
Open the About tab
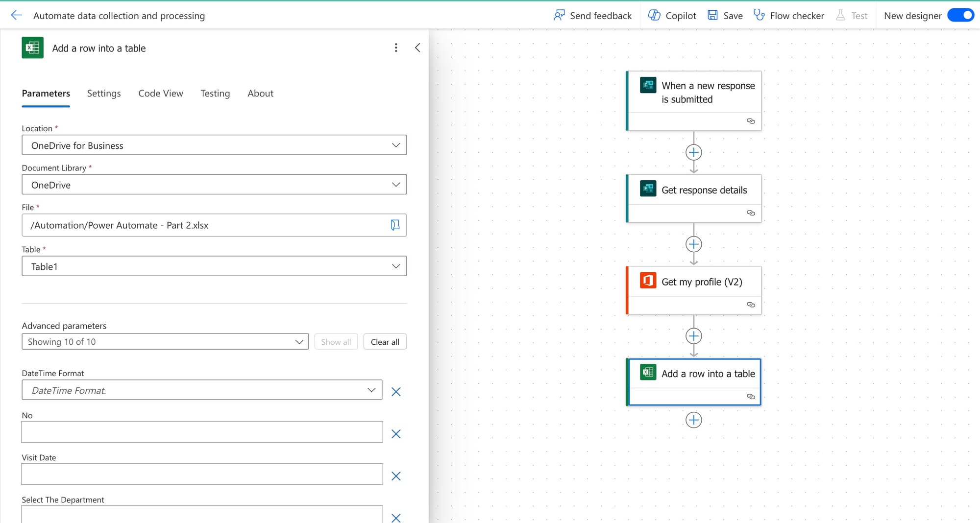click(x=260, y=93)
